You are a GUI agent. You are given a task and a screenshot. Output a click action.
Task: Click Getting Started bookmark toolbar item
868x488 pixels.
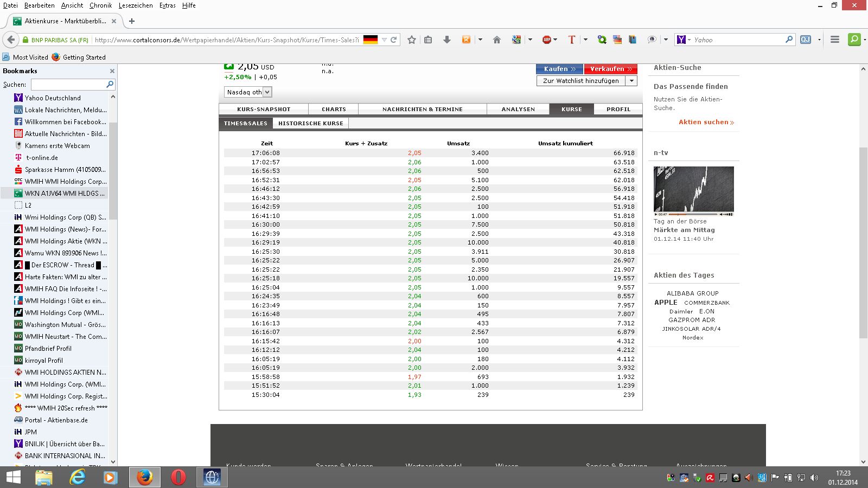[79, 57]
